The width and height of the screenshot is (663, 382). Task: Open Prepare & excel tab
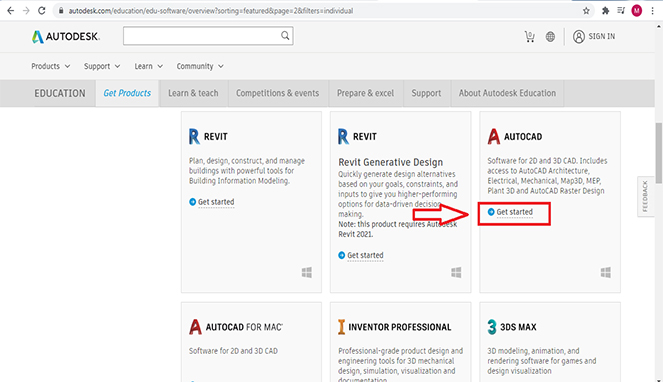(x=365, y=93)
